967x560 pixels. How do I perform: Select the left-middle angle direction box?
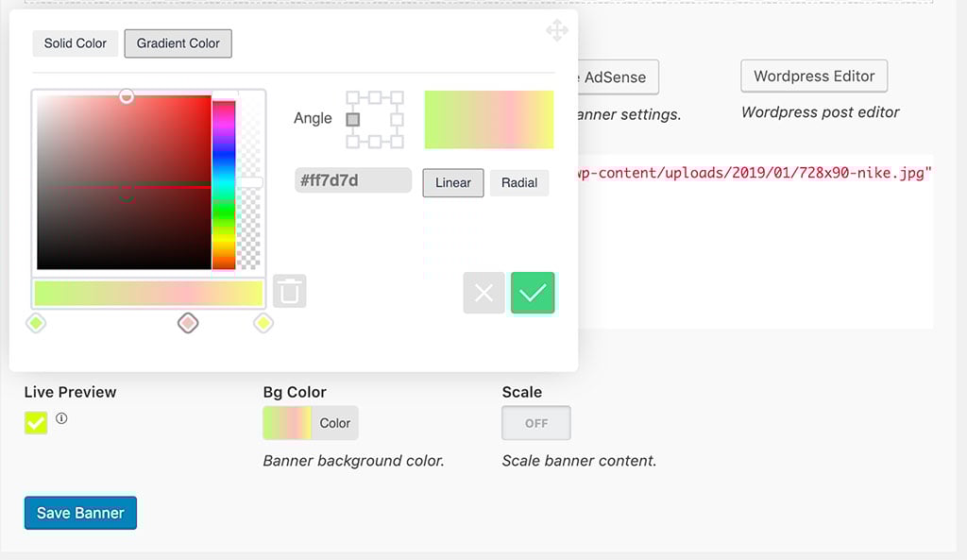pyautogui.click(x=353, y=119)
